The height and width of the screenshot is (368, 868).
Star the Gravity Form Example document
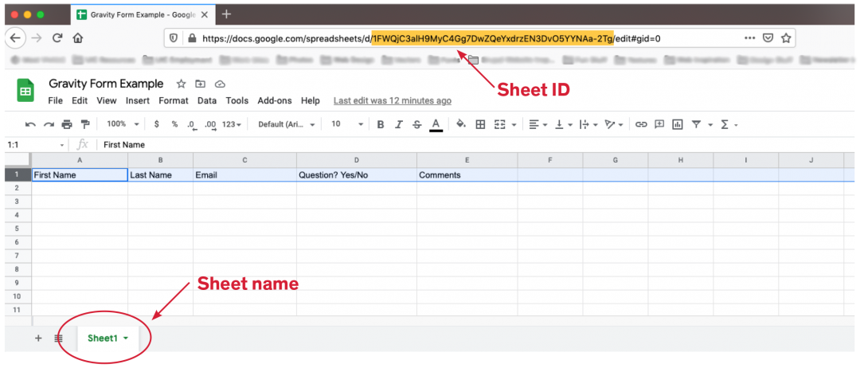181,84
